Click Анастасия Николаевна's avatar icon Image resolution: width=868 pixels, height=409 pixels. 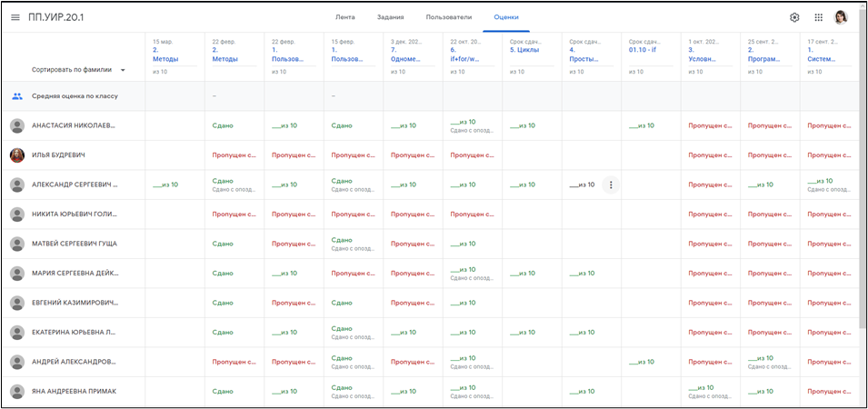tap(17, 126)
